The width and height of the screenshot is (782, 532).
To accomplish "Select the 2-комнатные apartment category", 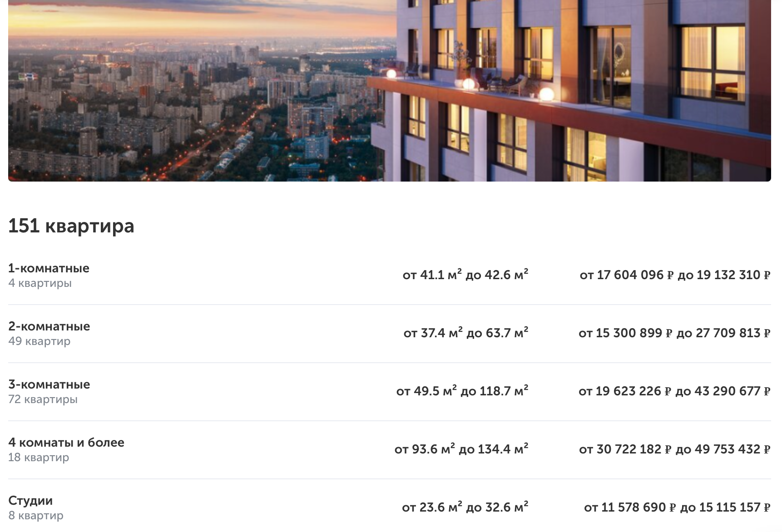I will tap(49, 326).
